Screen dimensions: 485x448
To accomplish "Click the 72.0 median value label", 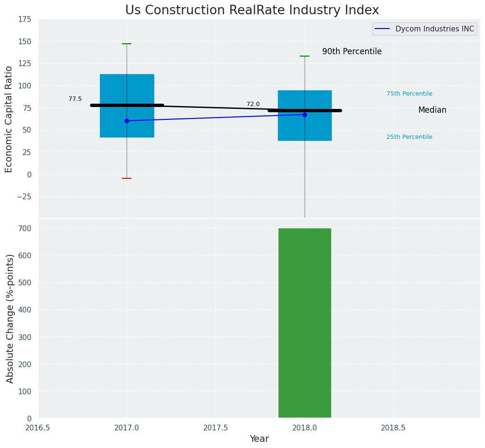I will [x=253, y=104].
